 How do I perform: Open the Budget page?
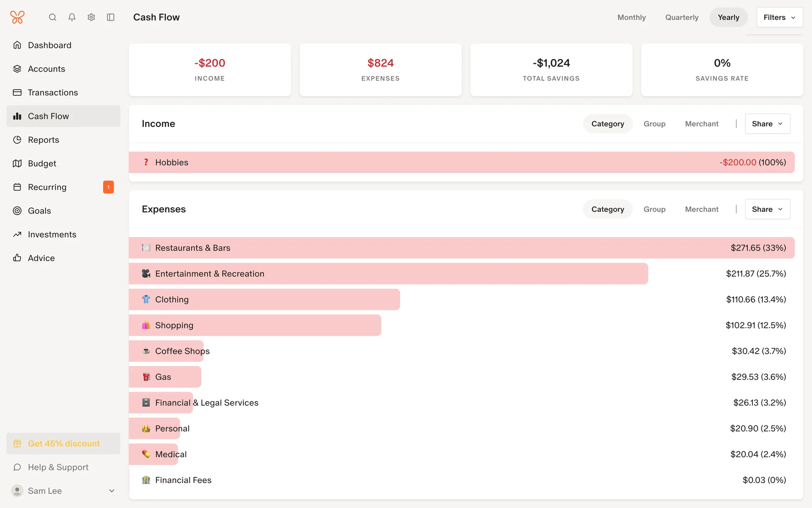point(42,163)
